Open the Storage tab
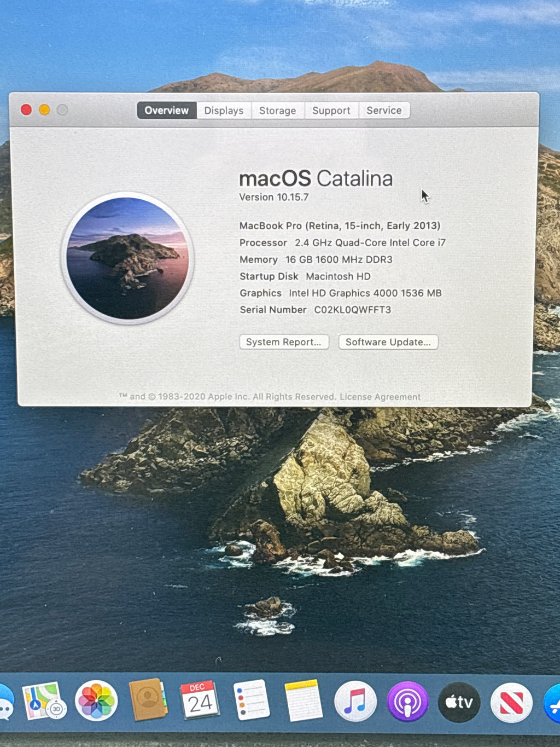The height and width of the screenshot is (747, 560). [x=277, y=111]
